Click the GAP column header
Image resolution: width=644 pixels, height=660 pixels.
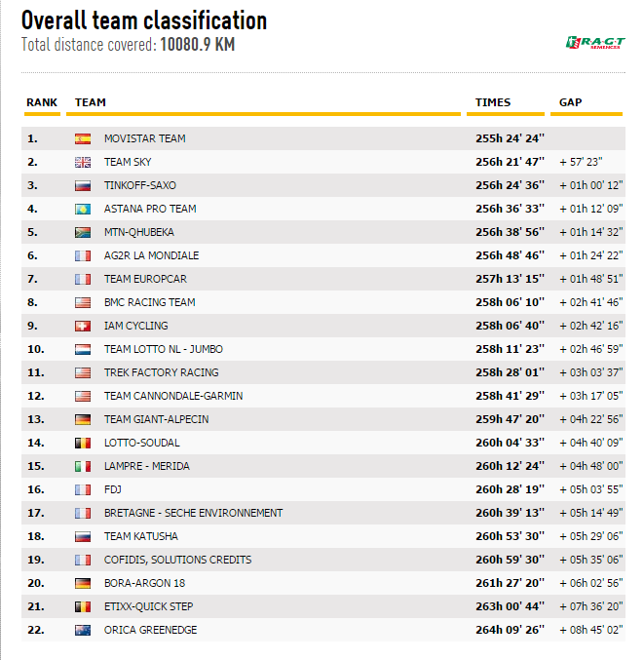(x=571, y=102)
